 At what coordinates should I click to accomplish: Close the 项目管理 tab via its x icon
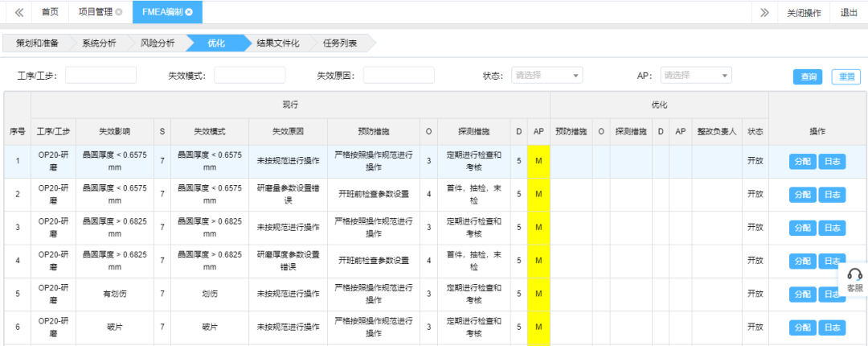[119, 12]
